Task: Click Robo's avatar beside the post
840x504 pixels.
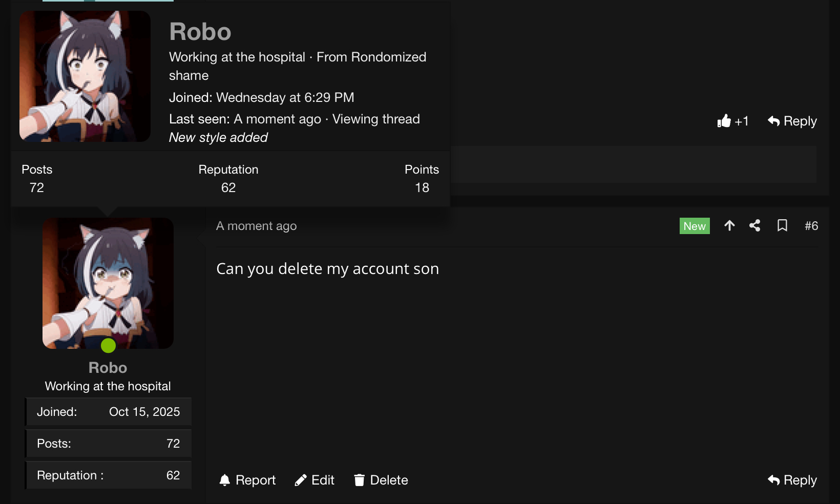Action: [108, 283]
